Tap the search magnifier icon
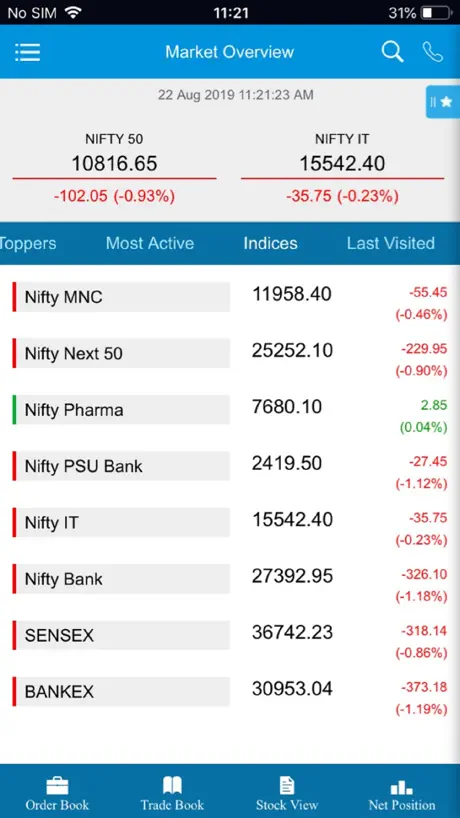This screenshot has height=818, width=460. coord(392,52)
